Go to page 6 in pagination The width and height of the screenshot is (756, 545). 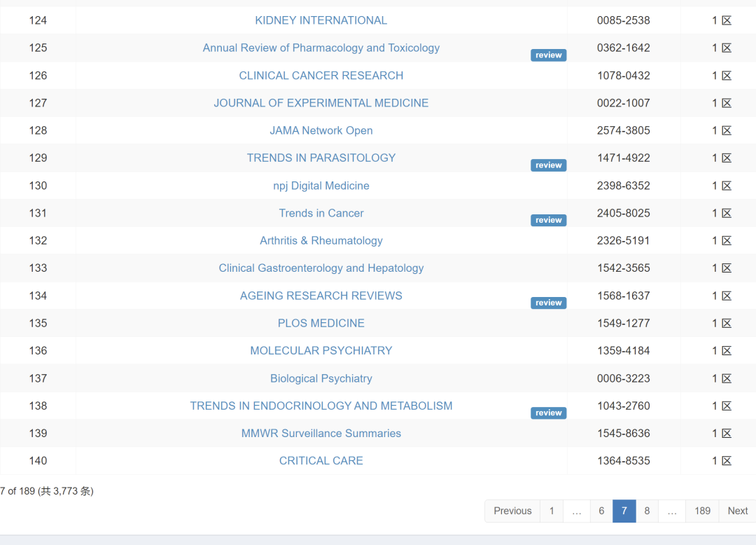601,511
